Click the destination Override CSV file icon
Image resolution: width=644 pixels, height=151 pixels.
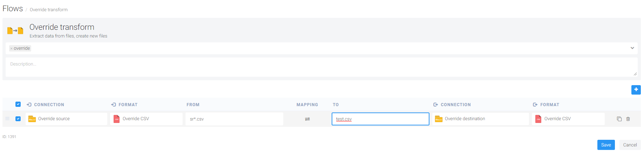[x=538, y=119]
